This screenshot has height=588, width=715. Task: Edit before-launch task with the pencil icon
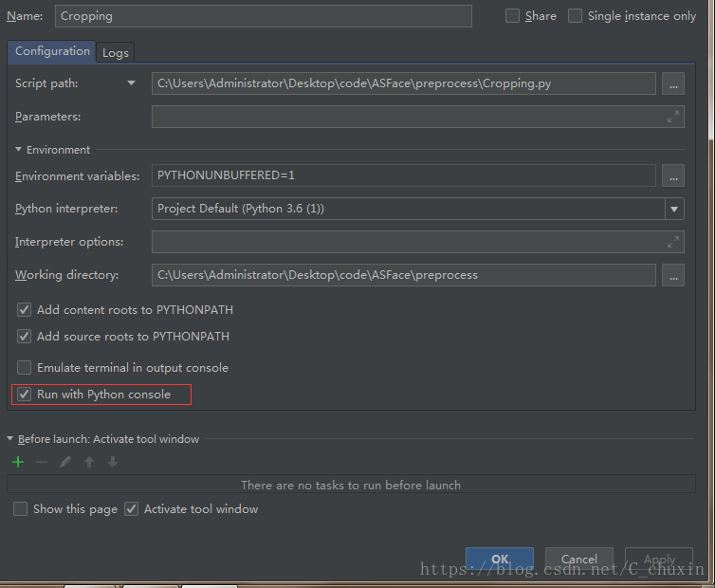65,462
